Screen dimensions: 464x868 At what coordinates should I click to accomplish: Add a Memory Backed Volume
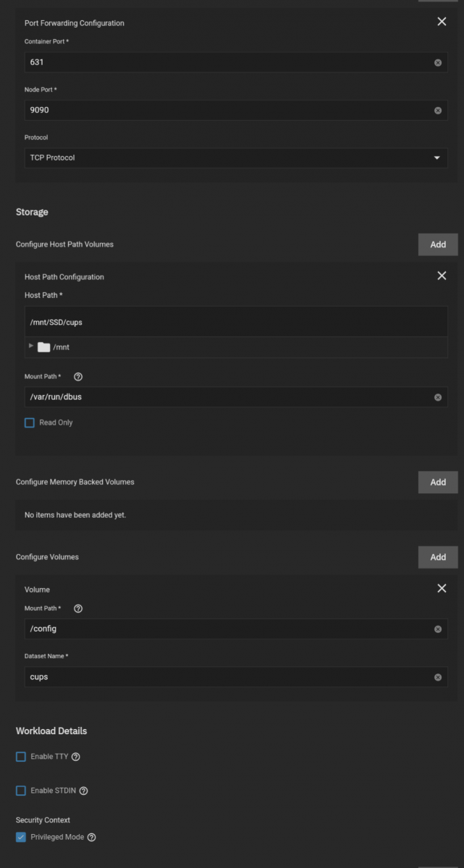438,482
